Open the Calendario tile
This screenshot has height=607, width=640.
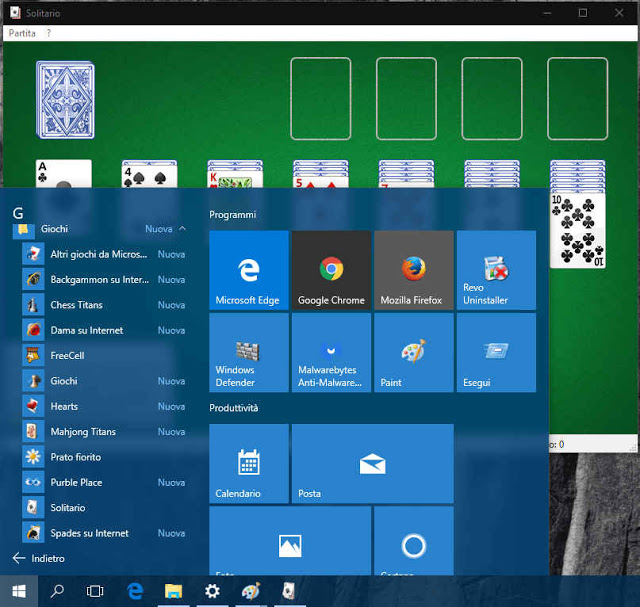point(249,464)
